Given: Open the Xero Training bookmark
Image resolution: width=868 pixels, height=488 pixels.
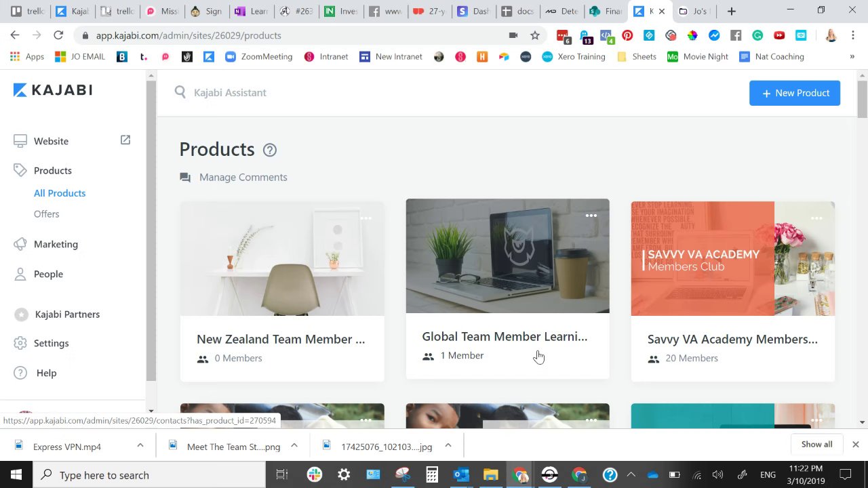Looking at the screenshot, I should [x=574, y=57].
